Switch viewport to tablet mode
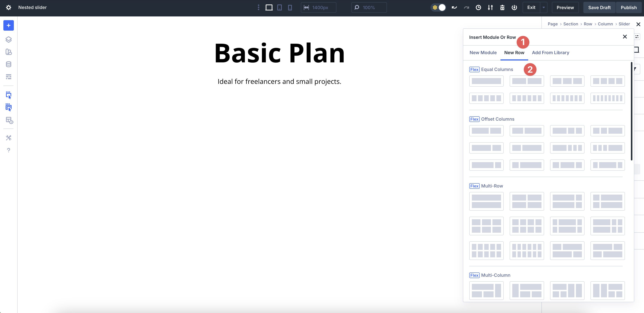 (x=279, y=7)
